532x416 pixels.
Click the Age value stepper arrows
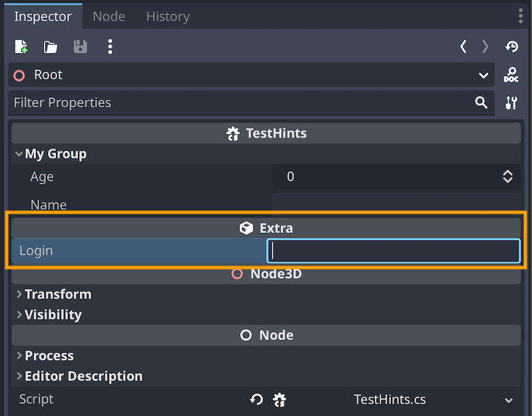[x=507, y=176]
